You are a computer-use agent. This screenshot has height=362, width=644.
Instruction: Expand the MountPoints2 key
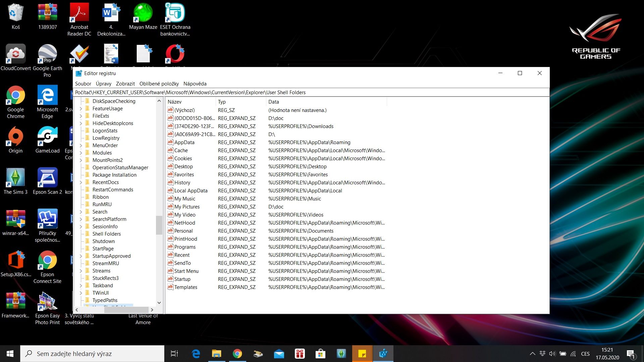click(81, 160)
